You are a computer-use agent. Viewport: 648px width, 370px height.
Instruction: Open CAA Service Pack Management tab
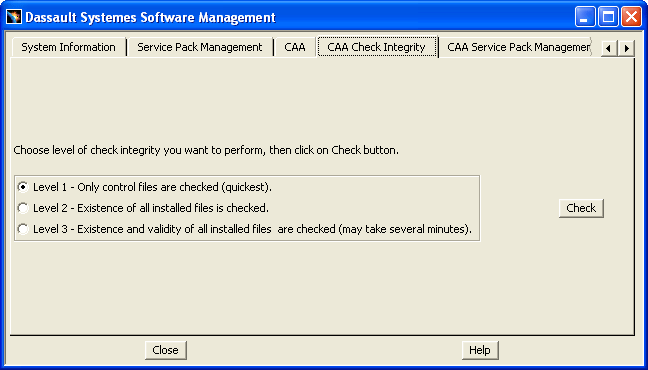click(x=517, y=47)
